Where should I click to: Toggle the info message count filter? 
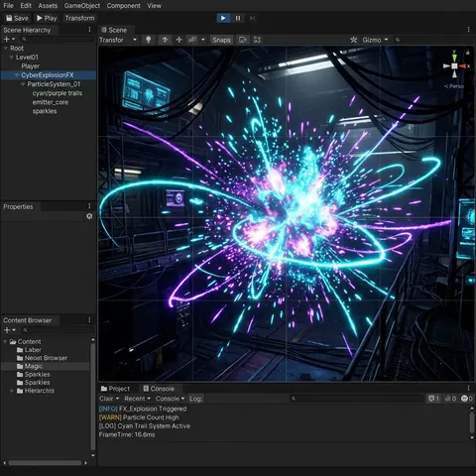point(433,399)
